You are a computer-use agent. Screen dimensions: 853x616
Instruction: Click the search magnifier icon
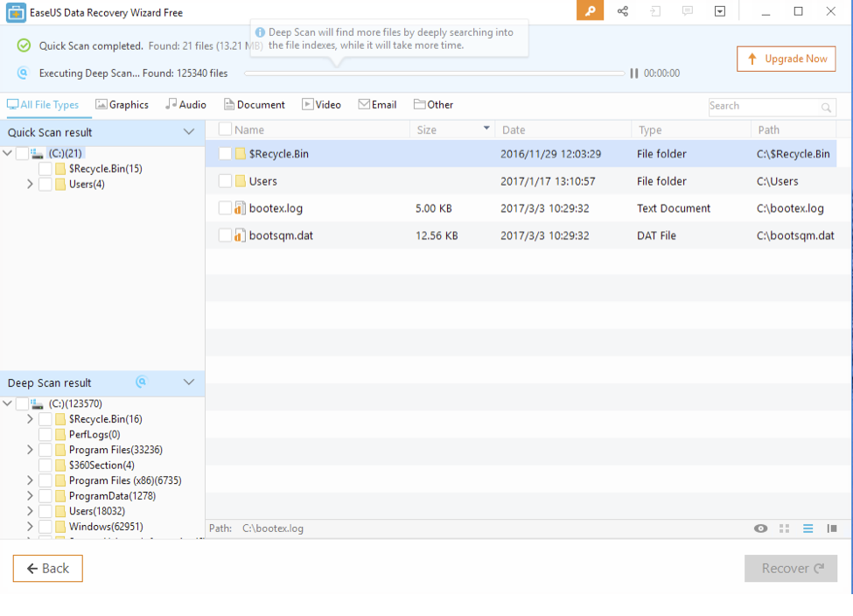pyautogui.click(x=826, y=108)
